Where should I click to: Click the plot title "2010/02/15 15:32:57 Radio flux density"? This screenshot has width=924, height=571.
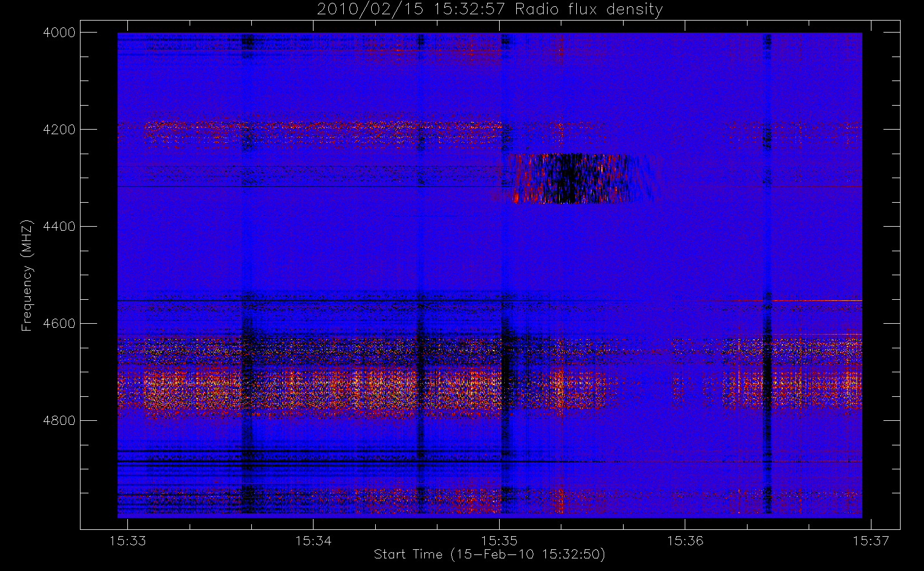click(490, 10)
